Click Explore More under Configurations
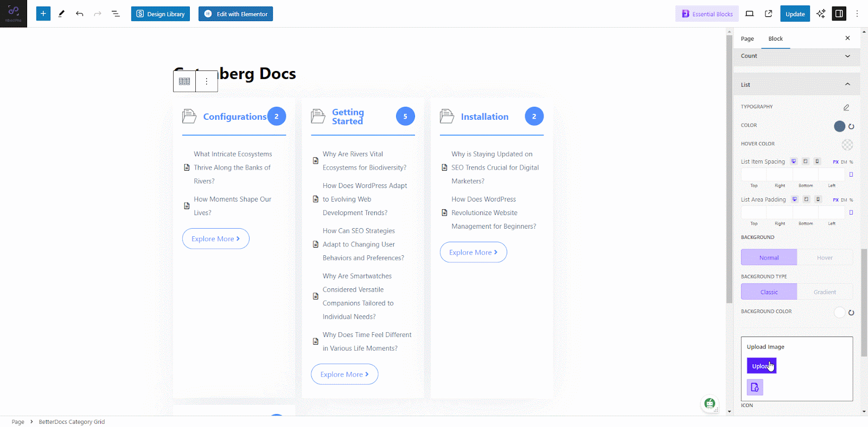This screenshot has width=868, height=427. pos(215,239)
